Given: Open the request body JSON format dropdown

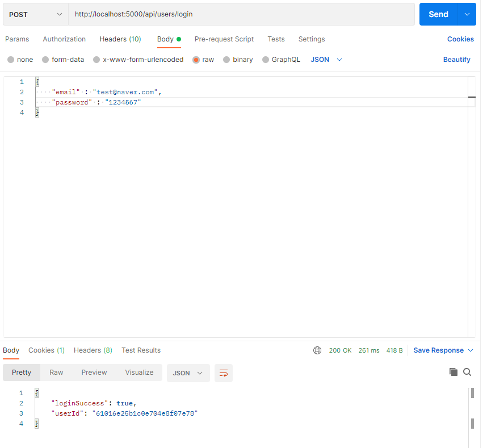Looking at the screenshot, I should 326,60.
